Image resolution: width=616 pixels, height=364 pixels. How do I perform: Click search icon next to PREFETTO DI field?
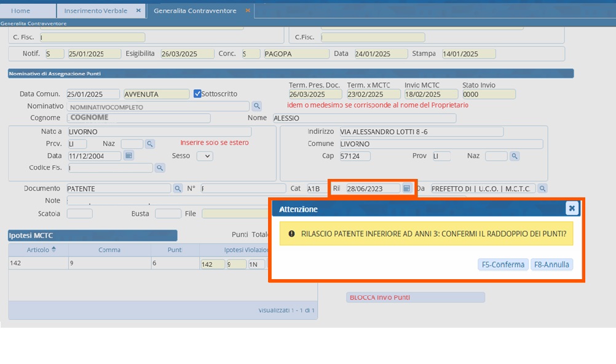(x=542, y=189)
